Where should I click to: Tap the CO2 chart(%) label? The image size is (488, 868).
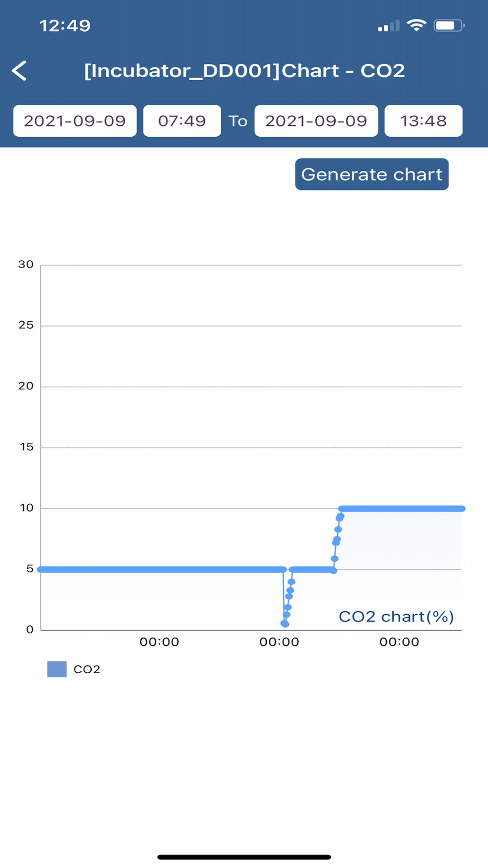(x=396, y=617)
